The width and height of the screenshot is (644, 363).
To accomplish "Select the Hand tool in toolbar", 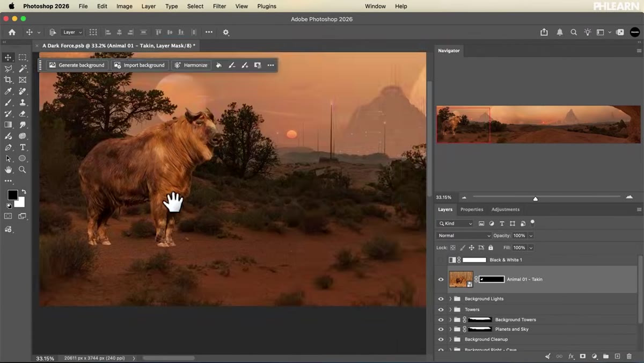I will pos(8,170).
